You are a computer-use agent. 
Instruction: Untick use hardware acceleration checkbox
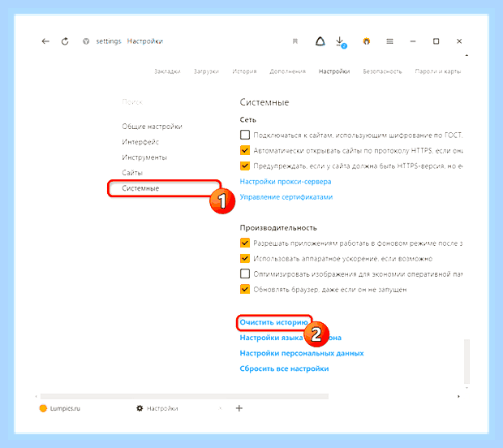click(245, 258)
